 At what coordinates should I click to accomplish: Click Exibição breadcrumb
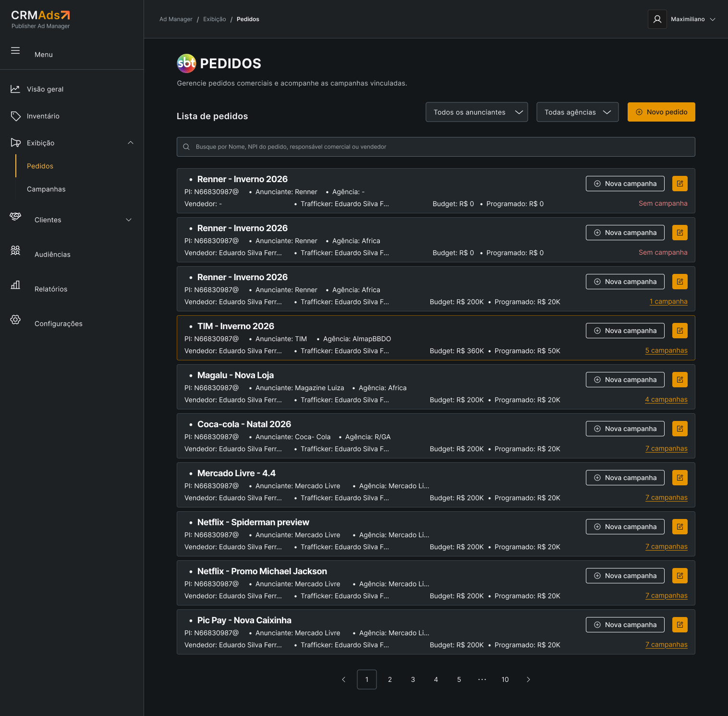(x=215, y=19)
